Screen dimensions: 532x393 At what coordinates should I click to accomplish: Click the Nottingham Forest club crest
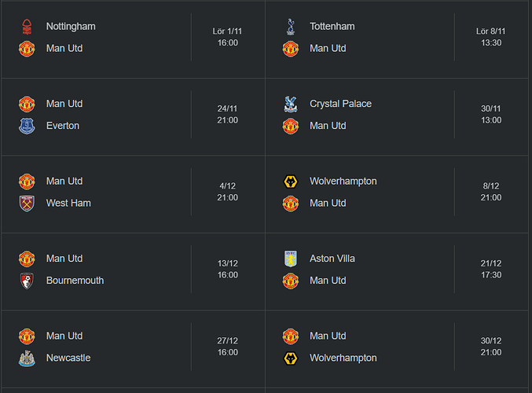click(27, 27)
